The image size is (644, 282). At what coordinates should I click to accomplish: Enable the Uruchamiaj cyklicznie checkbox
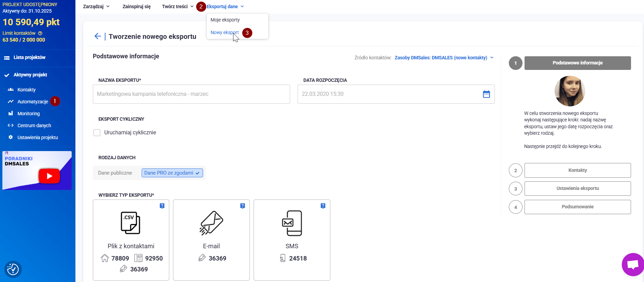pyautogui.click(x=97, y=133)
